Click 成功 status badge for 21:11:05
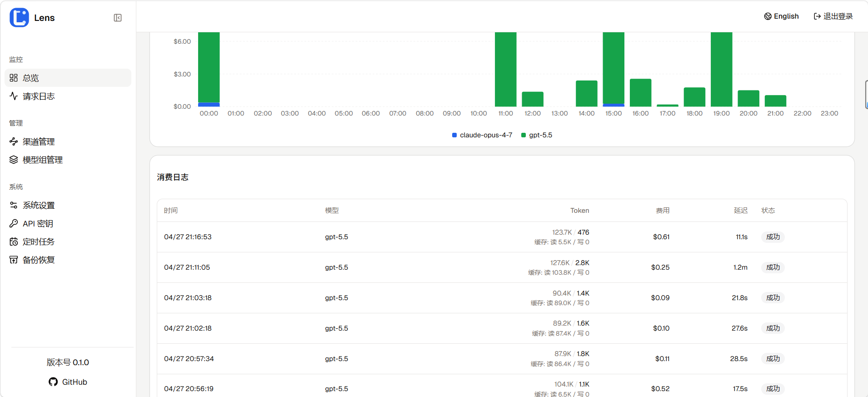Screen dimensions: 868x397 [x=773, y=267]
